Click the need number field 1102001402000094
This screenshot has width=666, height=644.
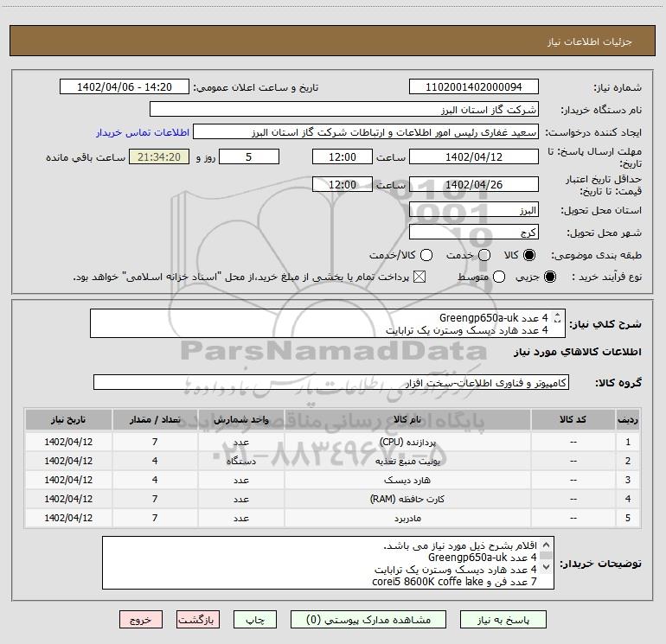[474, 87]
